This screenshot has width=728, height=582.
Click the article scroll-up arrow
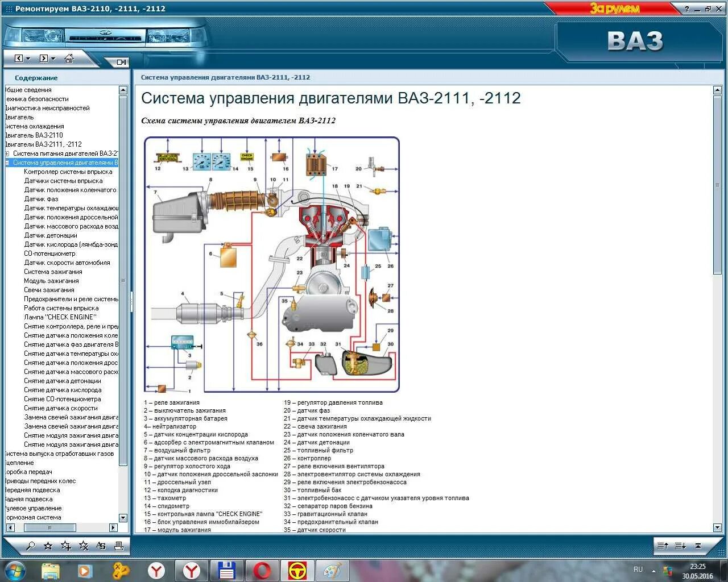(717, 90)
